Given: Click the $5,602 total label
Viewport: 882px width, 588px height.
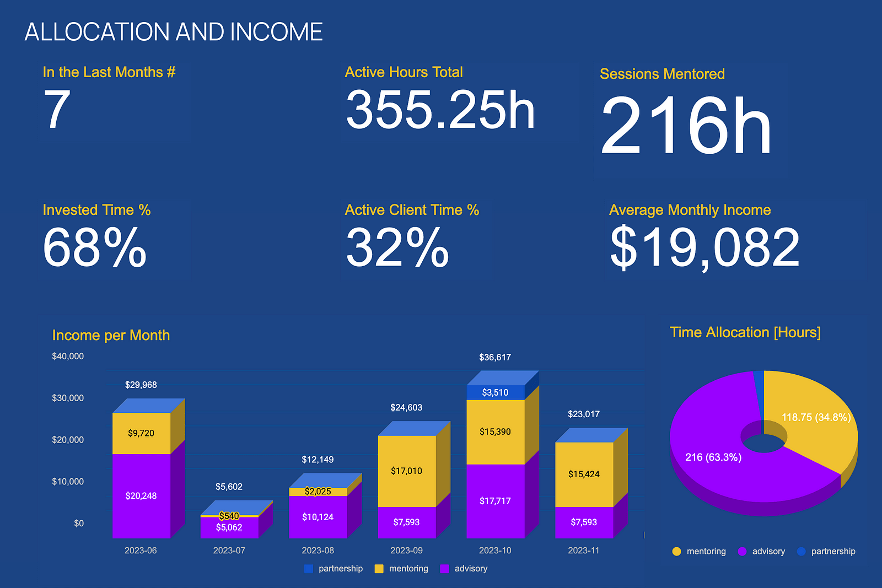Looking at the screenshot, I should coord(229,487).
